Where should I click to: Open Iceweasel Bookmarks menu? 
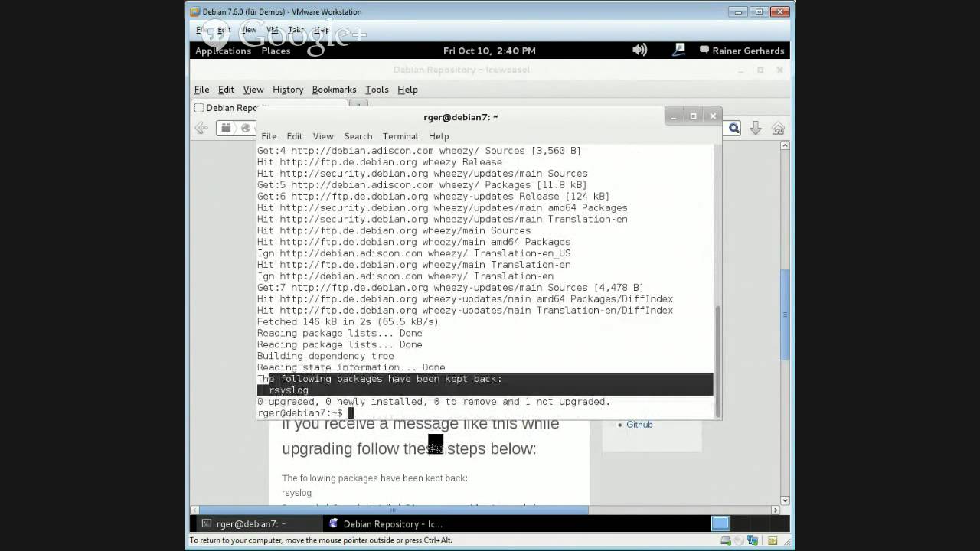pyautogui.click(x=334, y=90)
